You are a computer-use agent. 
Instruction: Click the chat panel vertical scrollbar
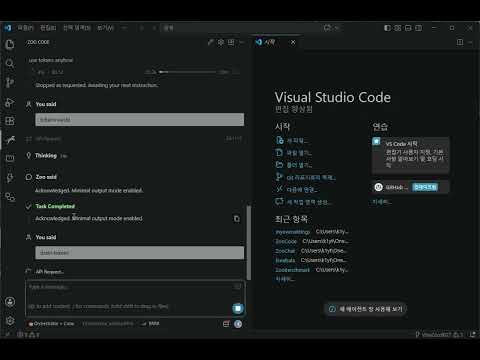pyautogui.click(x=249, y=243)
